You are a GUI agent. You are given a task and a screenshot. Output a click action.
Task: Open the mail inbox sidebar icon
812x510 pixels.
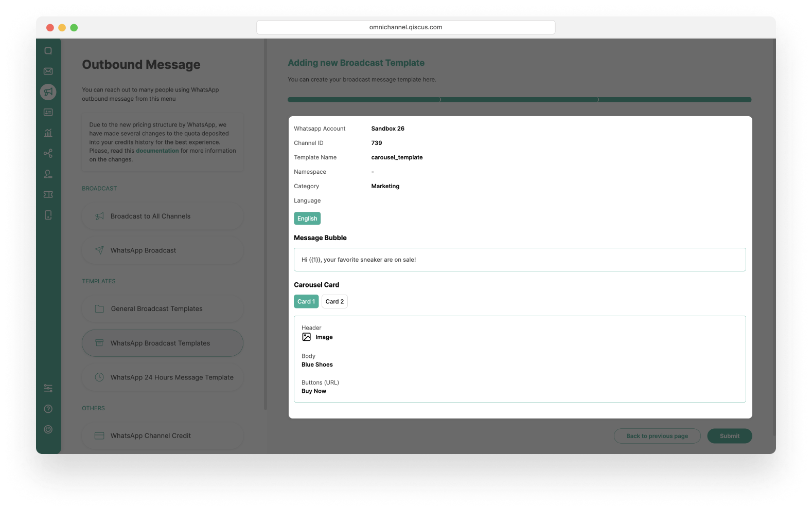(48, 71)
